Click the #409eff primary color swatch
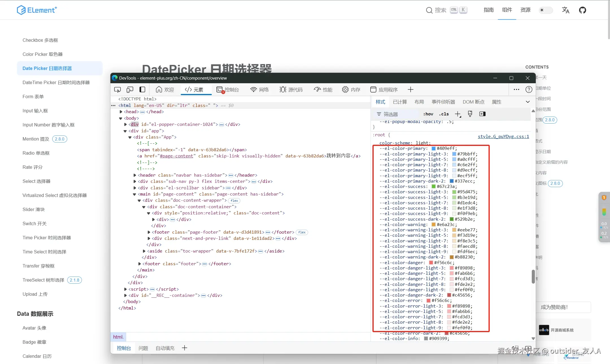 [433, 148]
